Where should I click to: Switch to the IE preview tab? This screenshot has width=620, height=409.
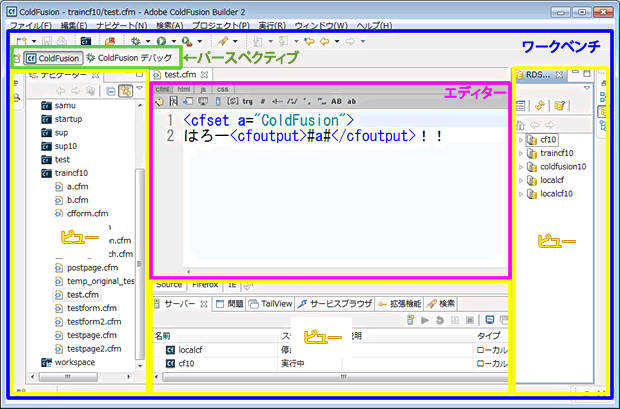click(232, 285)
